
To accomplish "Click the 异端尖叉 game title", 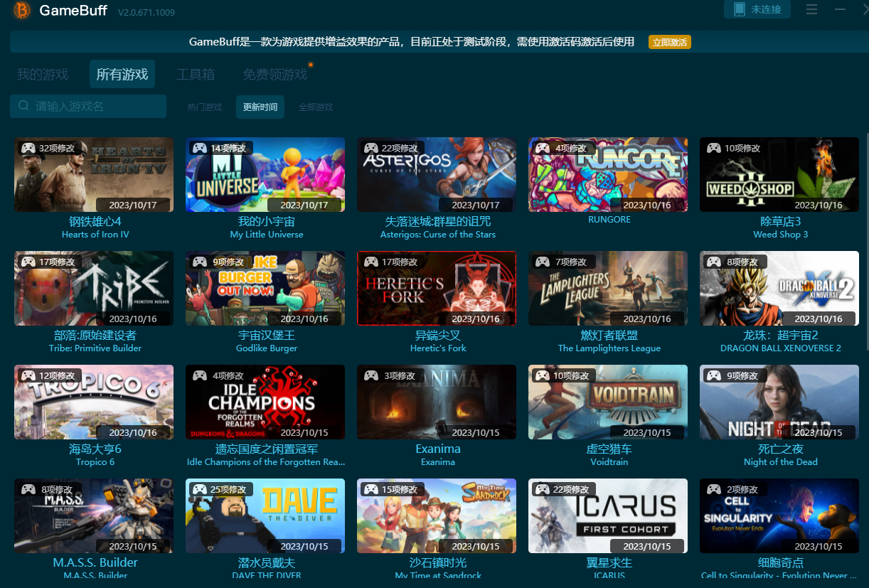I will tap(438, 335).
